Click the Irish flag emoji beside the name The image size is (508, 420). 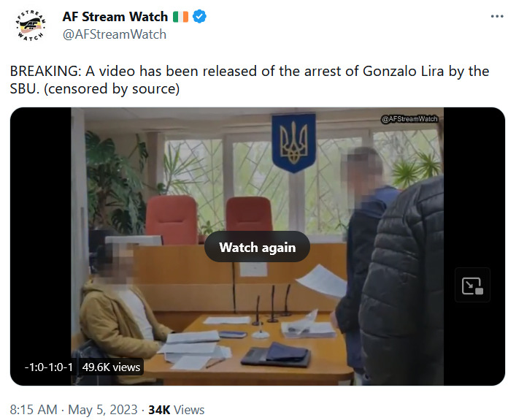pyautogui.click(x=180, y=17)
